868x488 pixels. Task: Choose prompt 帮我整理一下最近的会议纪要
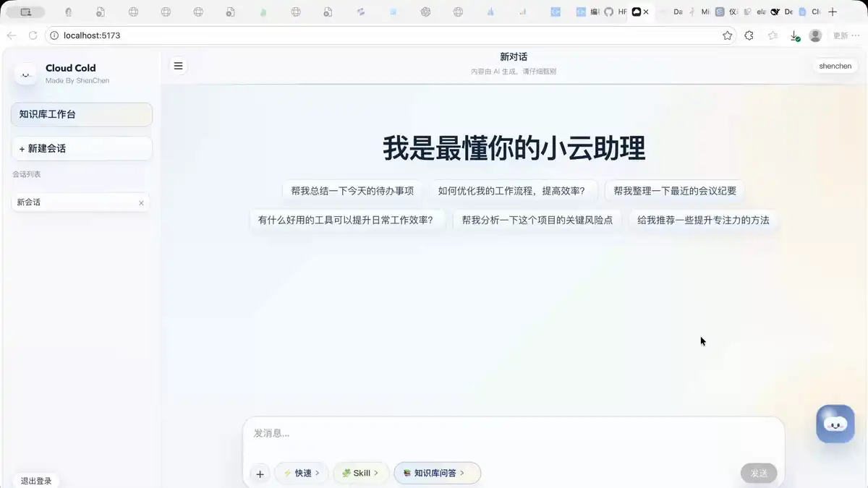675,191
